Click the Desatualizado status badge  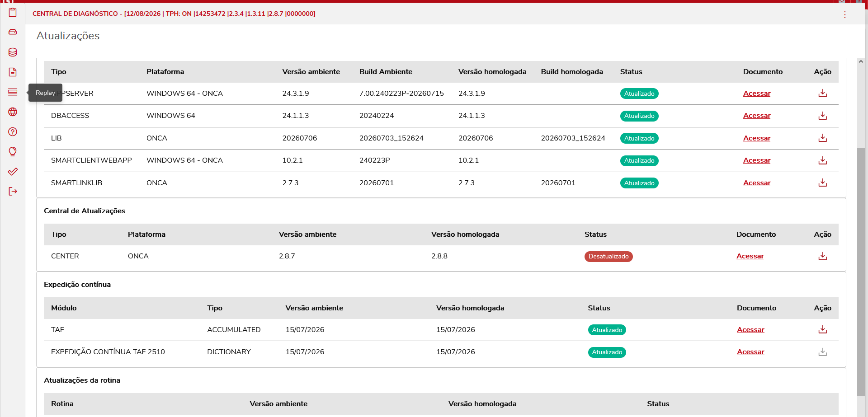pos(609,257)
